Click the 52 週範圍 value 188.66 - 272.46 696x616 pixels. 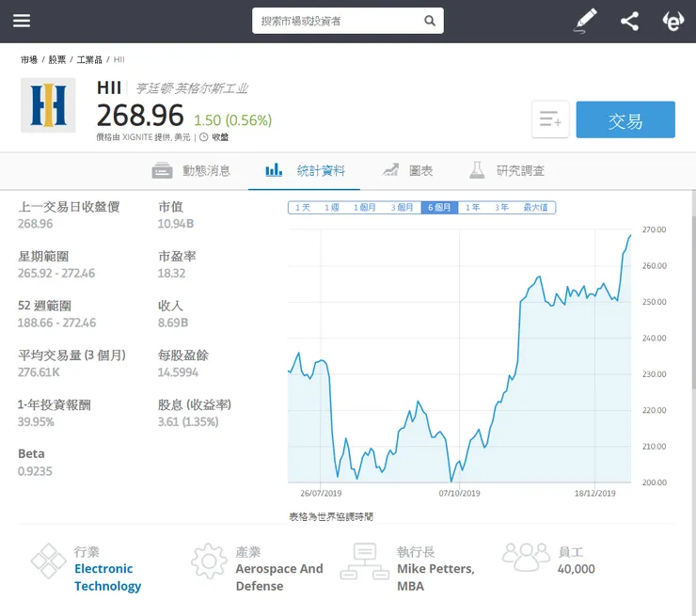pyautogui.click(x=56, y=323)
